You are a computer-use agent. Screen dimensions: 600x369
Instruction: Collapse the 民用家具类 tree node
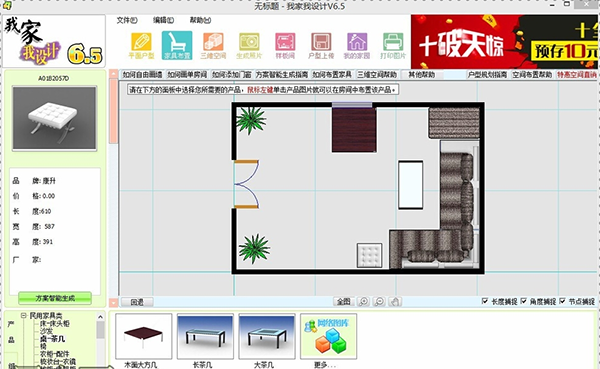click(24, 316)
